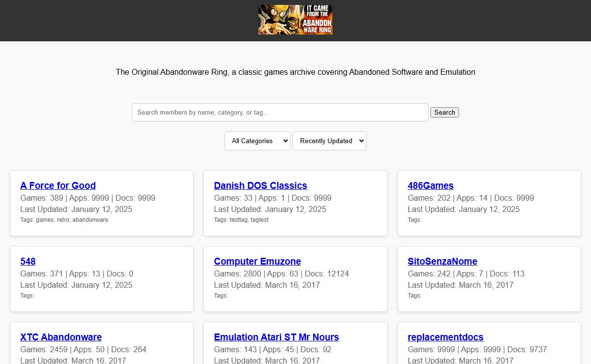591x364 pixels.
Task: Click Computer Emuzone's Games 2800 stats line
Action: (281, 273)
